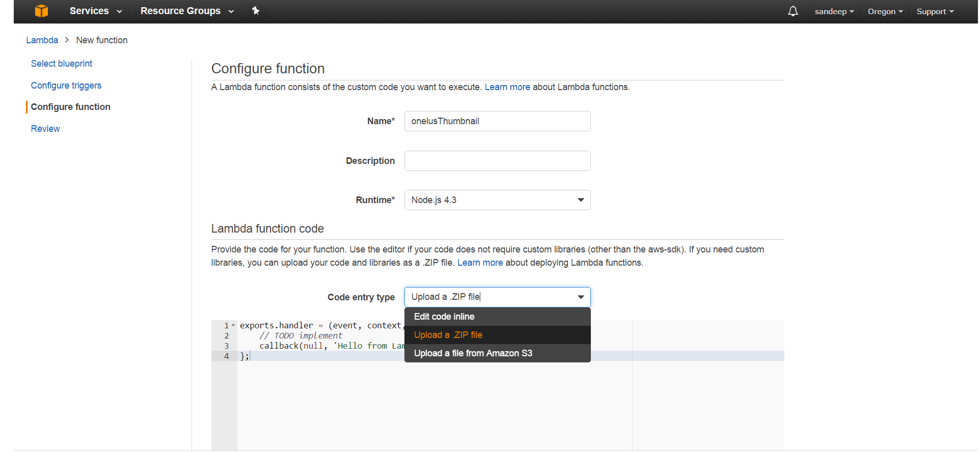Navigate to Configure triggers step
Viewport: 980px width, 452px height.
(66, 86)
